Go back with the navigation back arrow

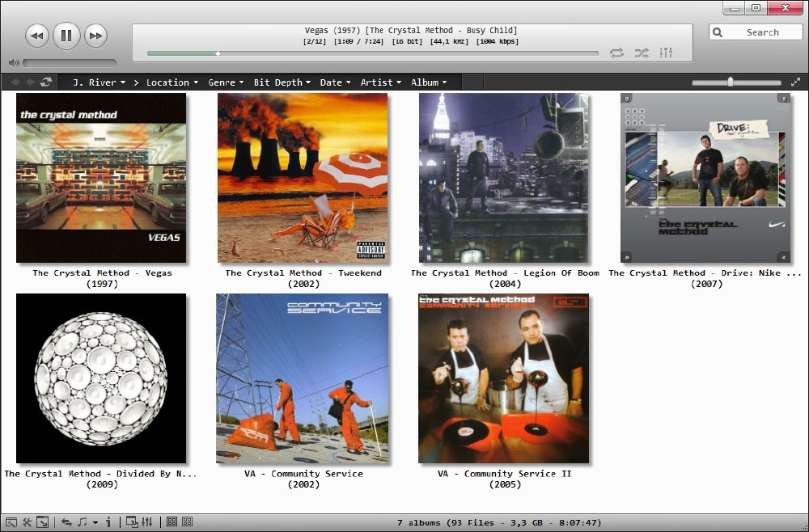point(15,82)
